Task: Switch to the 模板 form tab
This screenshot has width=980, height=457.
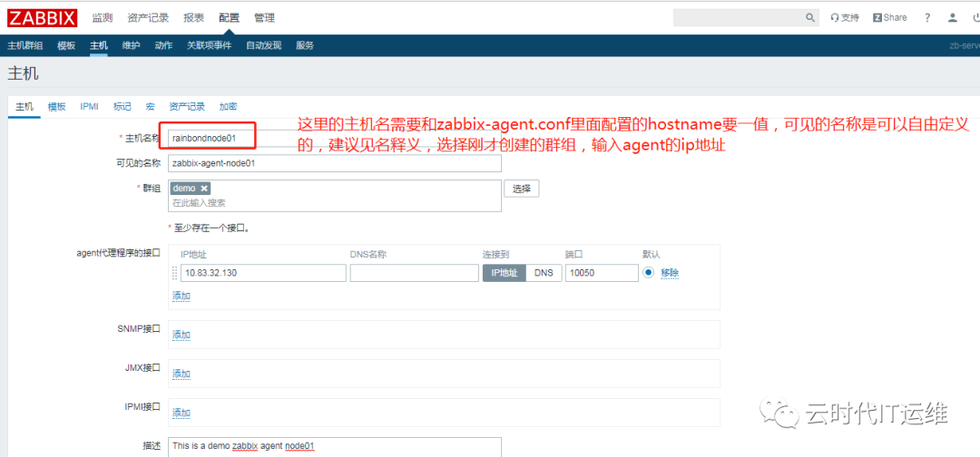Action: pos(57,107)
